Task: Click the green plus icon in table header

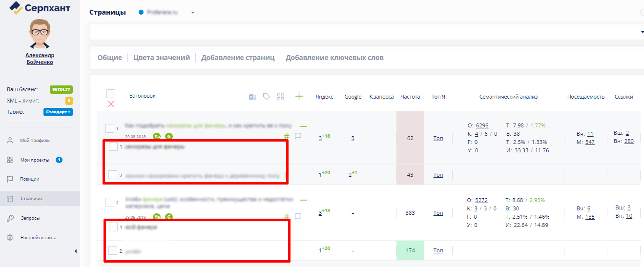Action: click(299, 96)
